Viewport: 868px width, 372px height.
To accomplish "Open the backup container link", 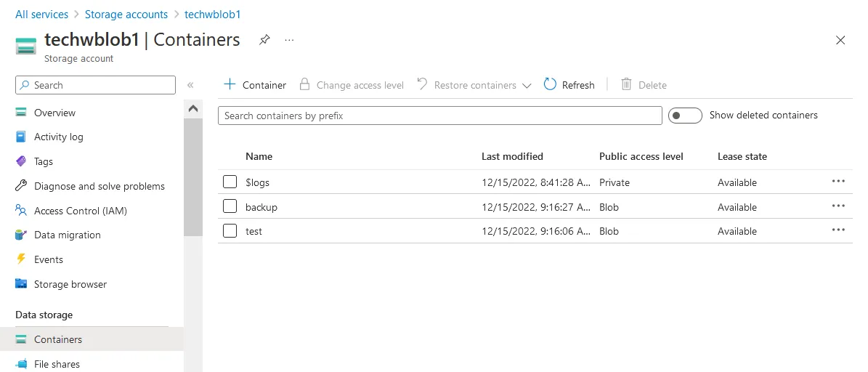I will 261,207.
